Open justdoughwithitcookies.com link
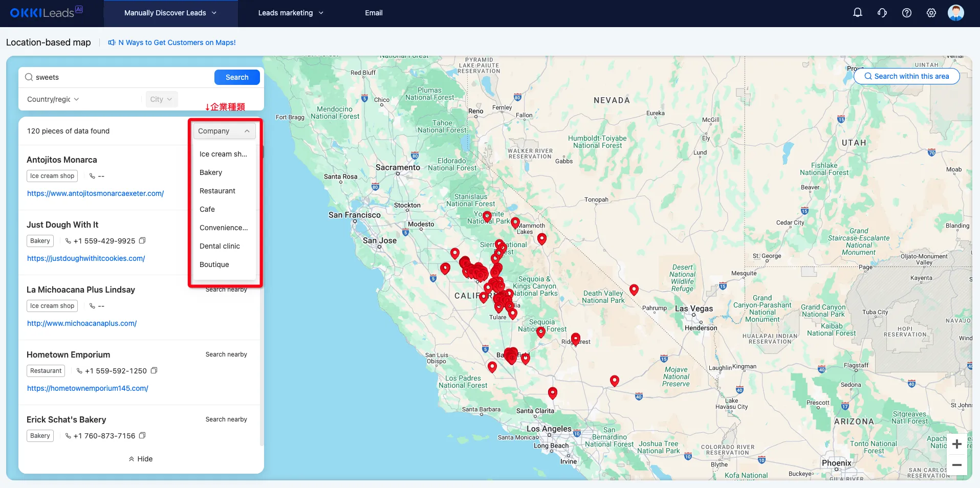The height and width of the screenshot is (488, 980). 86,258
